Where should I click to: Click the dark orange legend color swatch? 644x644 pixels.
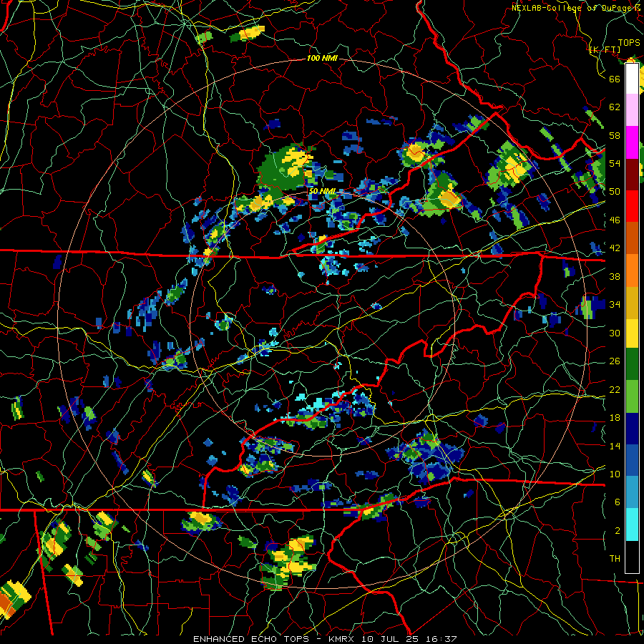coord(632,238)
